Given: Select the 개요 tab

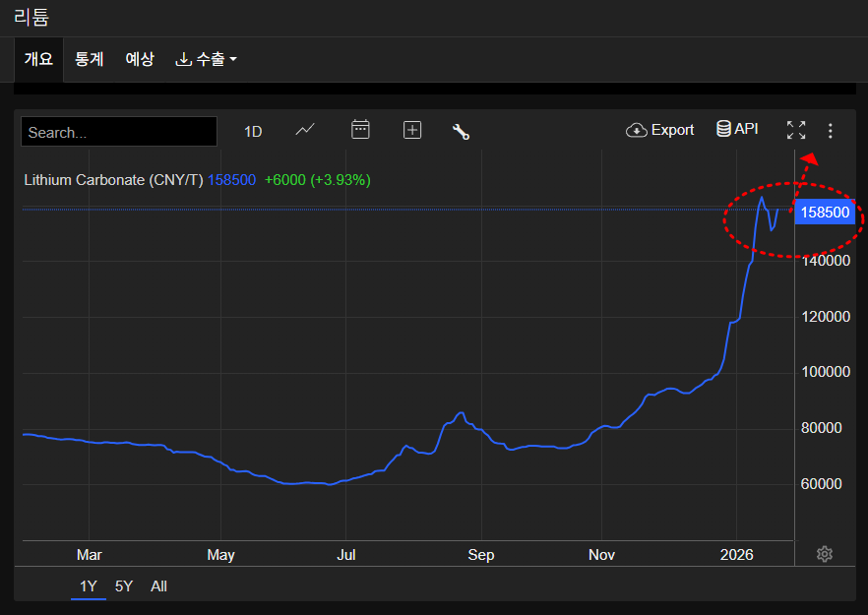Looking at the screenshot, I should 38,59.
